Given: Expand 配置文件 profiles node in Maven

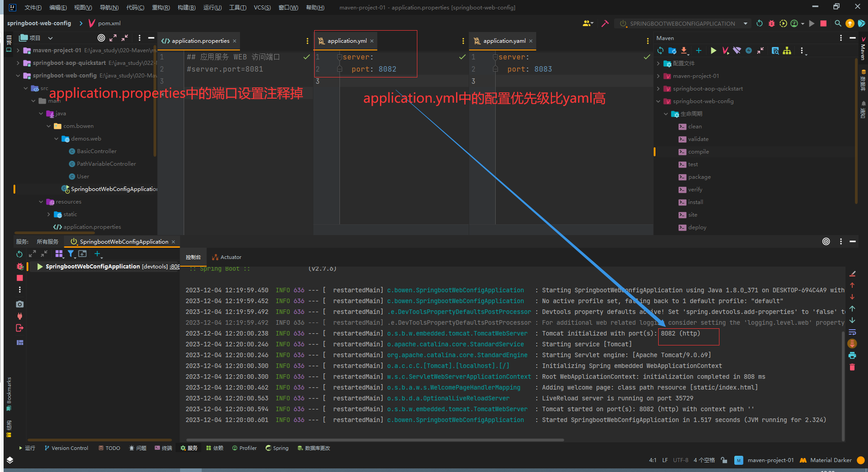Looking at the screenshot, I should (658, 64).
